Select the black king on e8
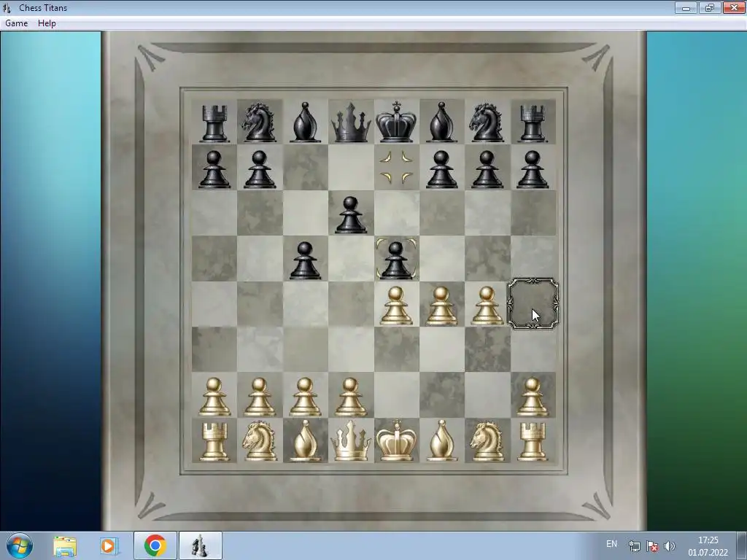This screenshot has height=560, width=747. [396, 122]
